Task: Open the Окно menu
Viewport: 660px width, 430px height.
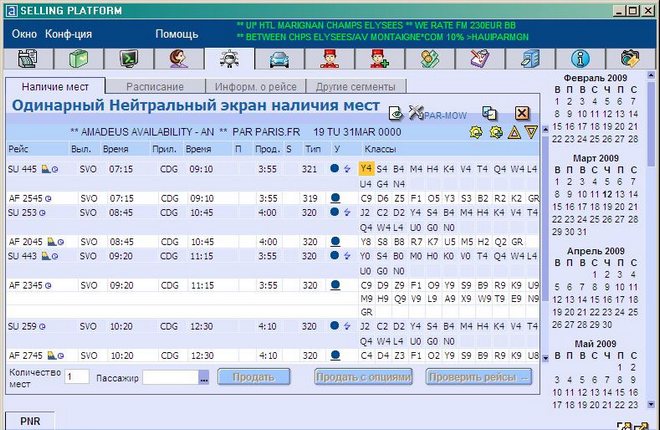Action: pyautogui.click(x=24, y=34)
